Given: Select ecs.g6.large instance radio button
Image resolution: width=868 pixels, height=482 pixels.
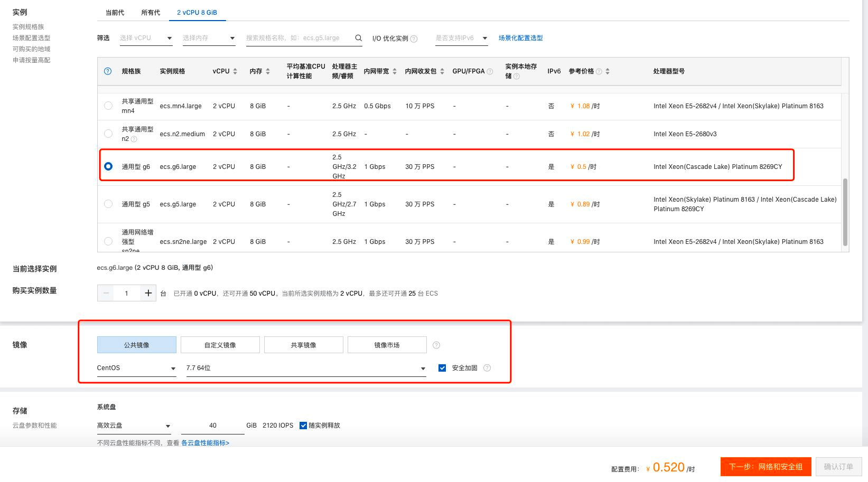Looking at the screenshot, I should [108, 166].
